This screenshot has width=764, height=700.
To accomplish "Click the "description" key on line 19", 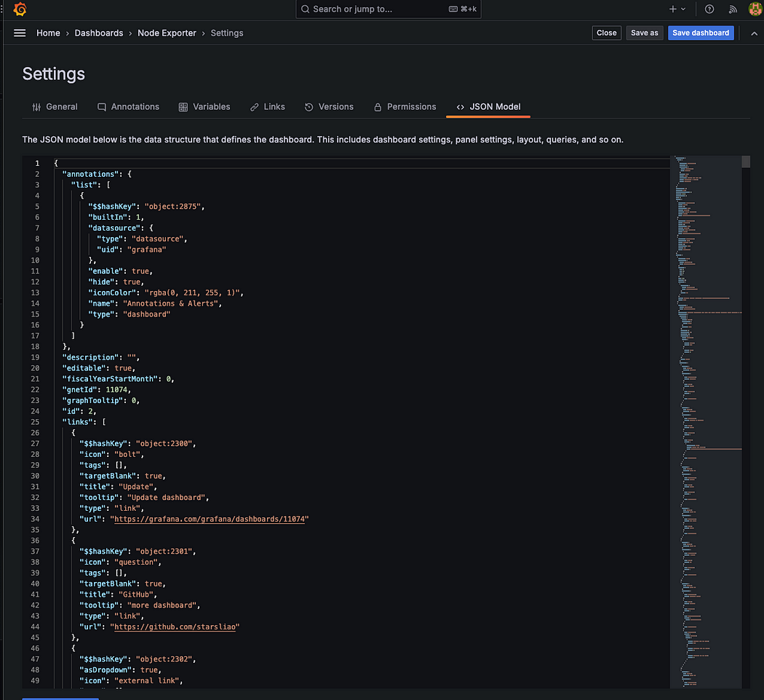I will tap(90, 357).
